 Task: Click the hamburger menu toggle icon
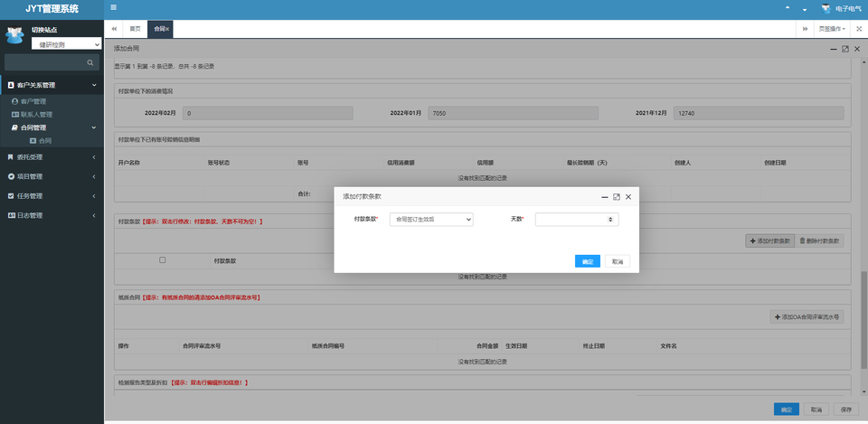pos(113,8)
